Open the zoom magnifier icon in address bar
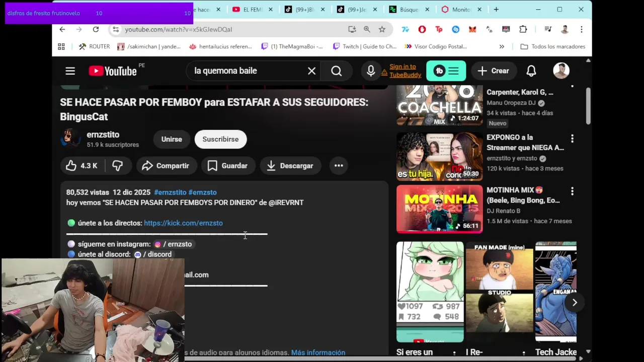This screenshot has width=644, height=362. click(367, 29)
